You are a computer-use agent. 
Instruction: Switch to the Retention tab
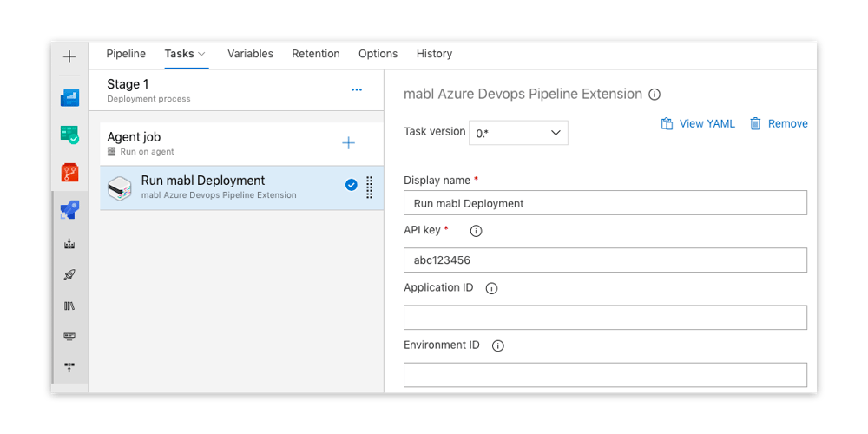click(x=316, y=54)
